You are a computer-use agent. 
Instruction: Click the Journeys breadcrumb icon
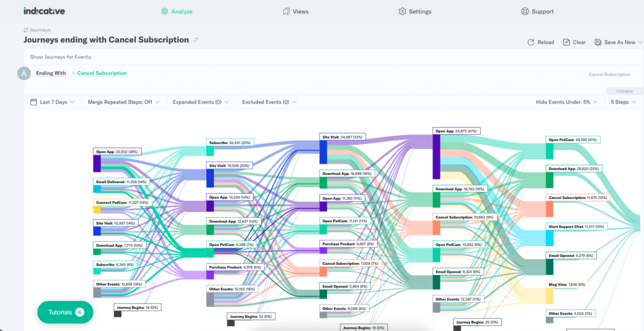pos(26,29)
